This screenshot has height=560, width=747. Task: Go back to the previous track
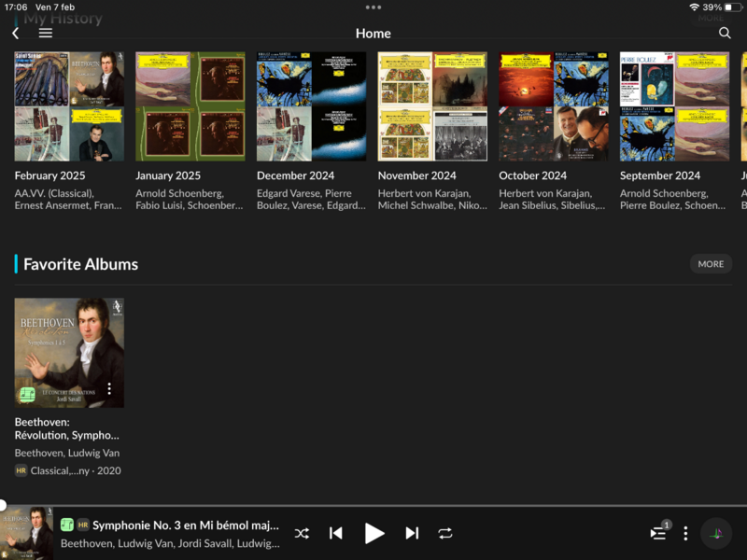(x=336, y=533)
